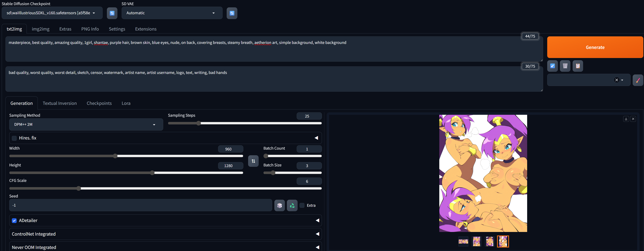Viewport: 644px width, 251px height.
Task: Open the Sampling Method dropdown
Action: pyautogui.click(x=86, y=125)
